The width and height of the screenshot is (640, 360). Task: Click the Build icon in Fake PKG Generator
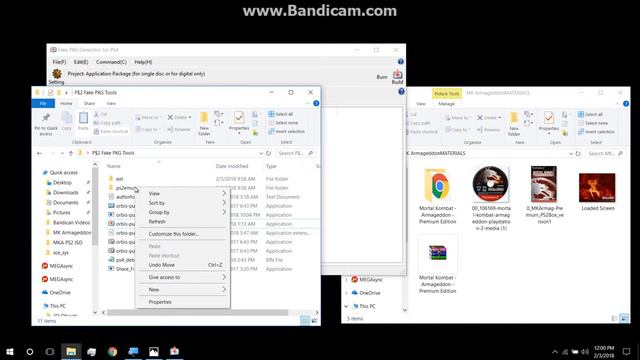397,76
